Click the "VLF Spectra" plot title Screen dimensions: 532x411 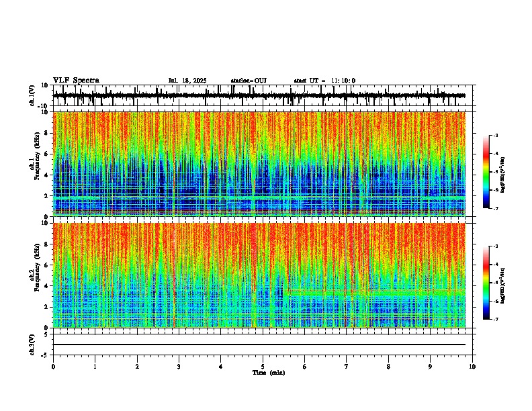pos(76,81)
